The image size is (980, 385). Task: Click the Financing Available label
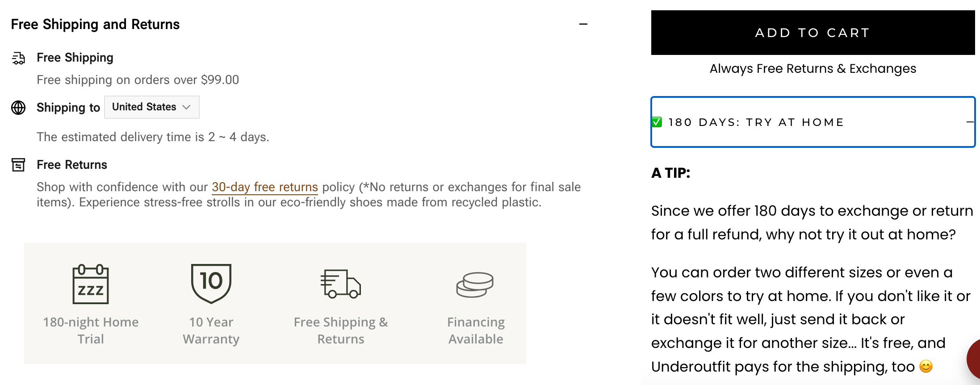tap(476, 331)
